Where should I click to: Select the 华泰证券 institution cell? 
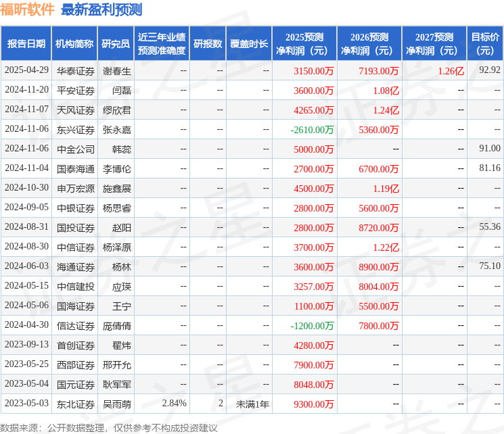(x=76, y=71)
